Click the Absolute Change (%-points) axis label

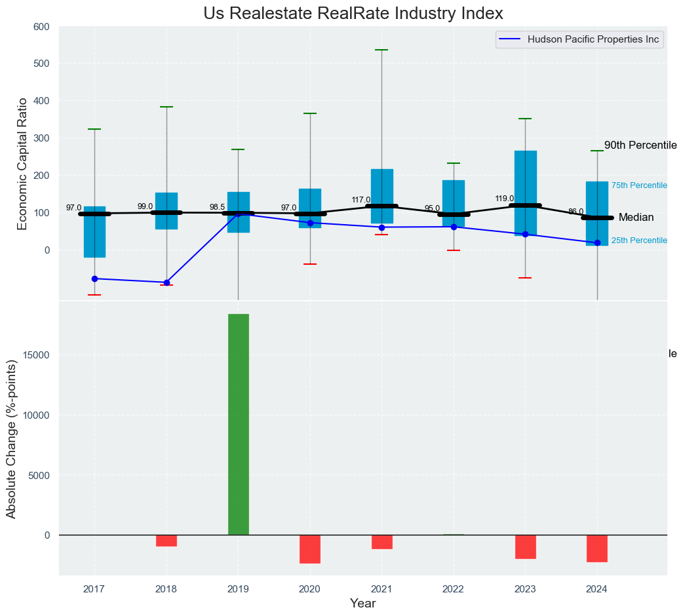click(x=11, y=438)
